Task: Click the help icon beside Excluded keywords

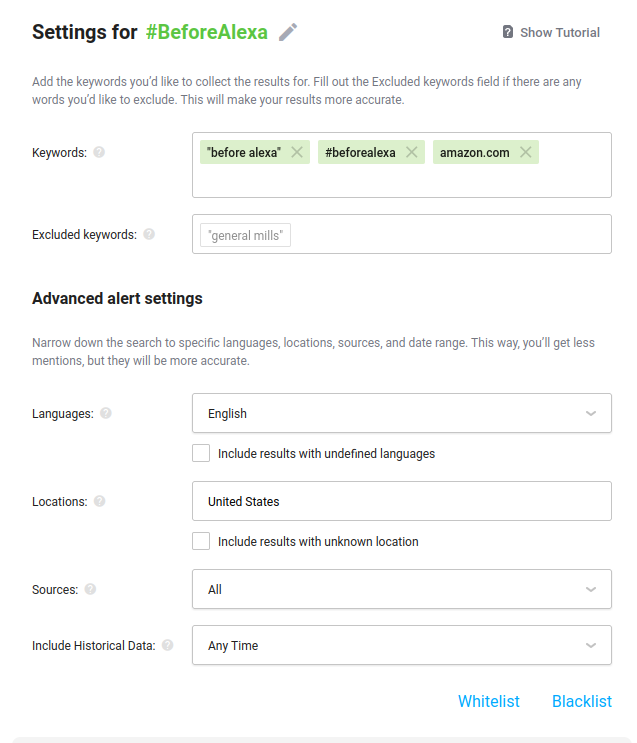Action: click(x=149, y=234)
